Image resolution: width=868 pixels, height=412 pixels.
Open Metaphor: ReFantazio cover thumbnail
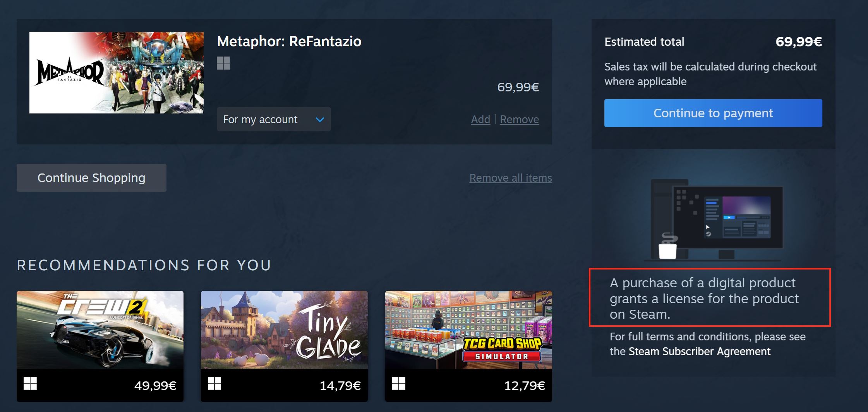[116, 73]
